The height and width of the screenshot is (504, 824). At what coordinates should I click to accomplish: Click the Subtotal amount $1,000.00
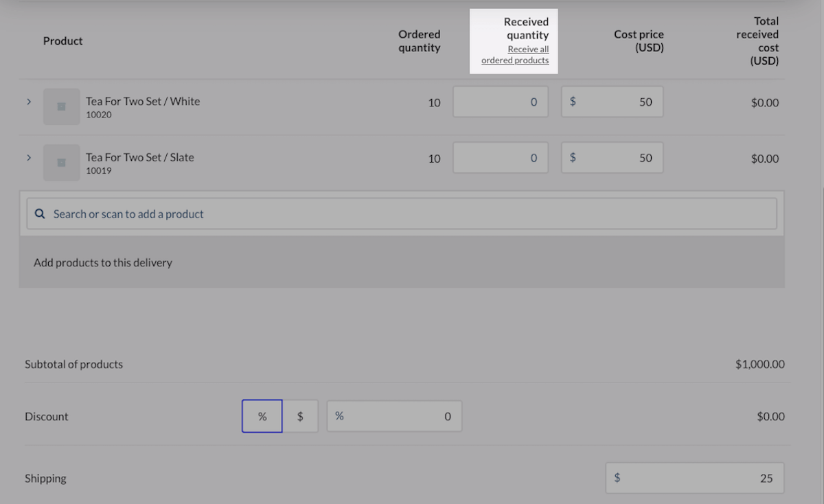click(759, 364)
